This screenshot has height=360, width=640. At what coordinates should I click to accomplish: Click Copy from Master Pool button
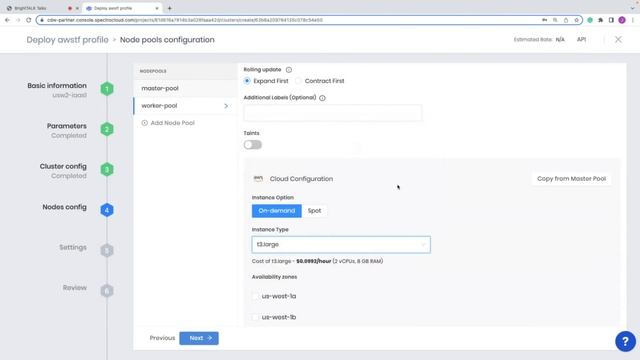[571, 179]
